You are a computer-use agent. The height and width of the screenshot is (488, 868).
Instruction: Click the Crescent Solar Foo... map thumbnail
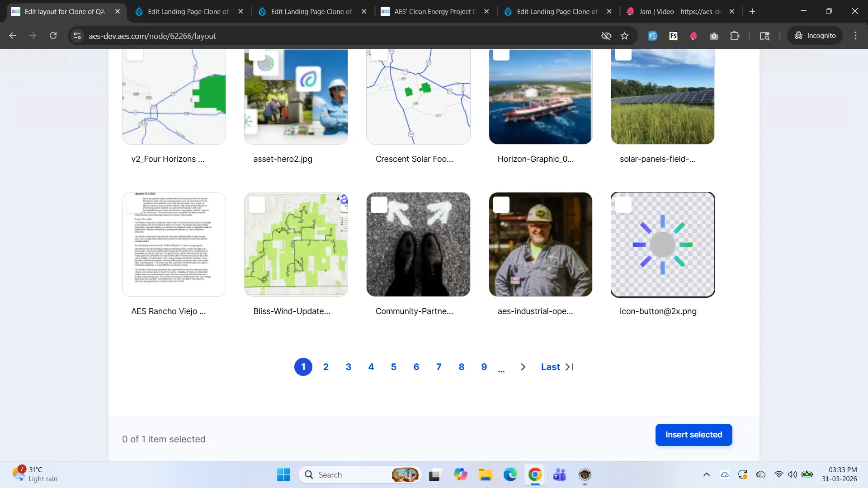[418, 97]
